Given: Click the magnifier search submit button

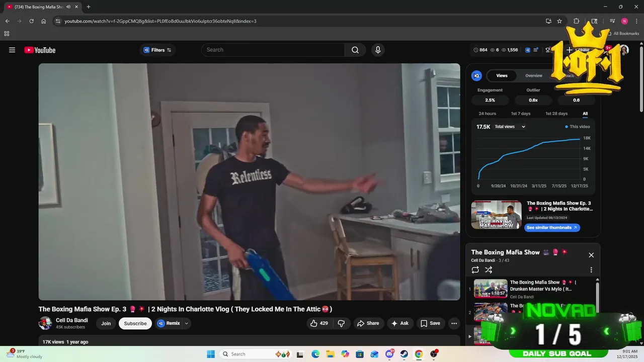Looking at the screenshot, I should 355,50.
